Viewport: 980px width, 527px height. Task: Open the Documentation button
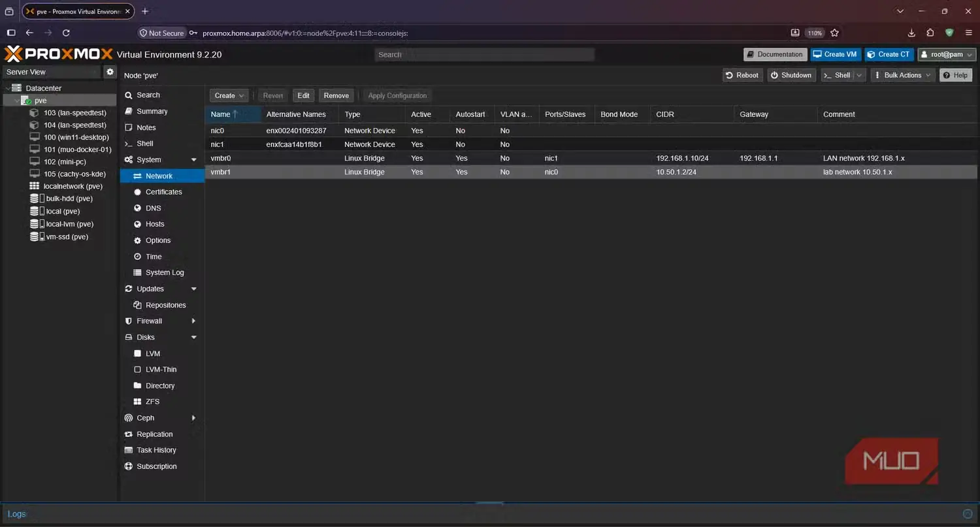[775, 54]
